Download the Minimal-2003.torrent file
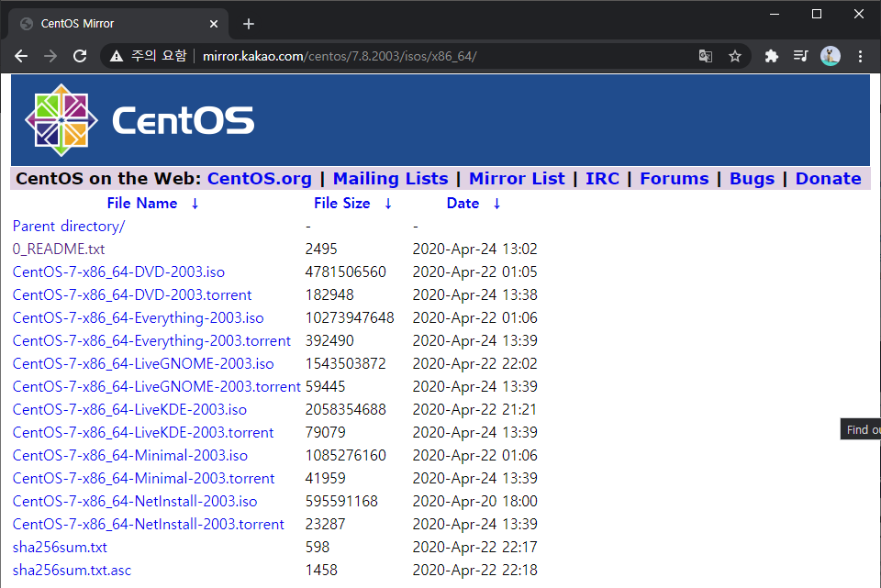This screenshot has height=588, width=881. click(x=144, y=479)
